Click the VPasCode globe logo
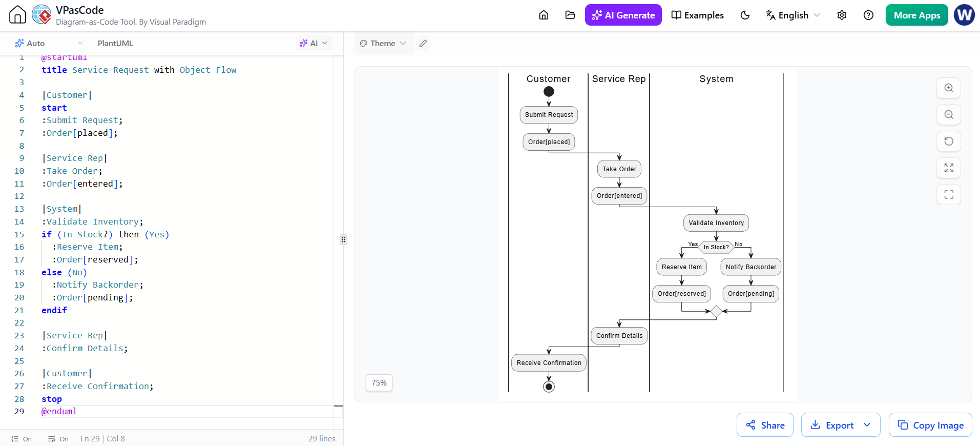This screenshot has width=980, height=446. [x=41, y=15]
